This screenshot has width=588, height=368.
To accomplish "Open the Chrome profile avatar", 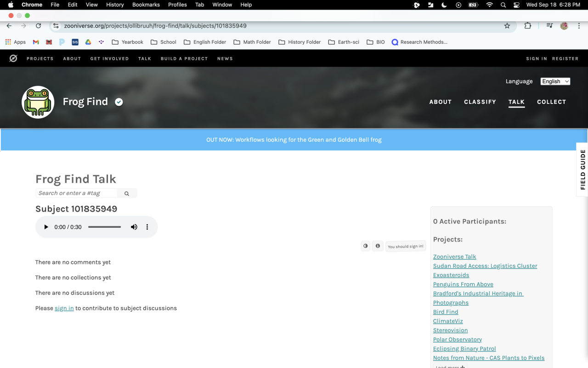I will tap(565, 26).
